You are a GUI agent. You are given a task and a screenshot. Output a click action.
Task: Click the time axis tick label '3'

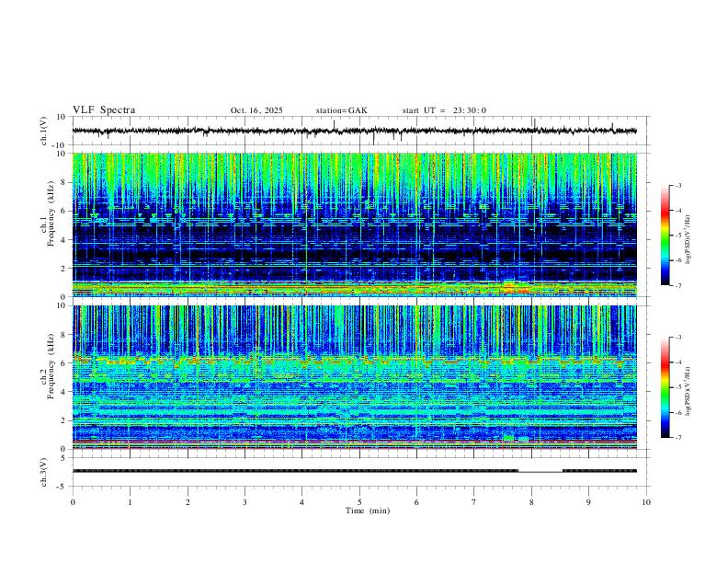coord(245,502)
